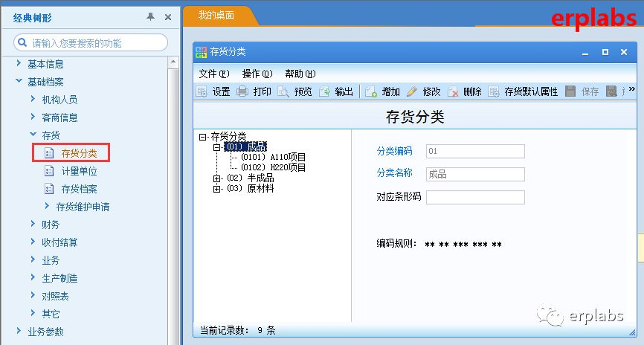Screen dimensions: 644x345
Task: Click the 输出 export icon
Action: pos(324,91)
